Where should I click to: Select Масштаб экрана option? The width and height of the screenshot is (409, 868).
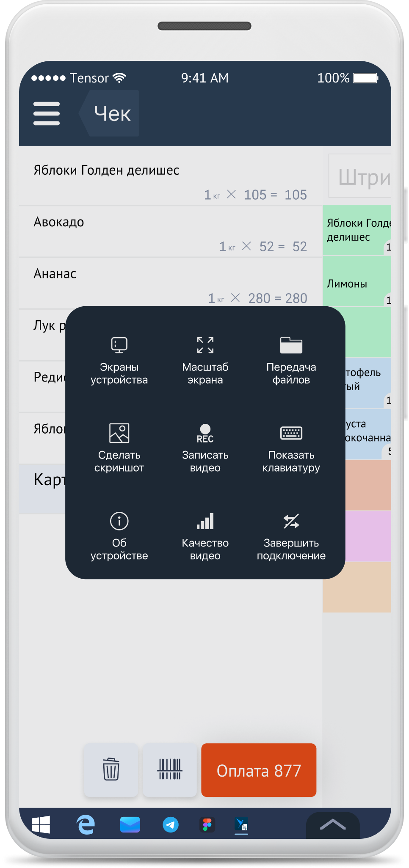pyautogui.click(x=205, y=360)
